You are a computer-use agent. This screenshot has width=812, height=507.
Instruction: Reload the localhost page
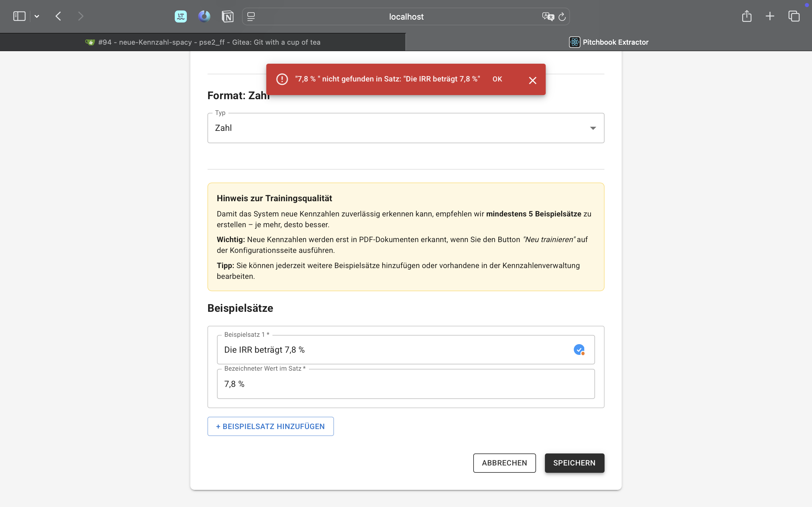coord(562,16)
